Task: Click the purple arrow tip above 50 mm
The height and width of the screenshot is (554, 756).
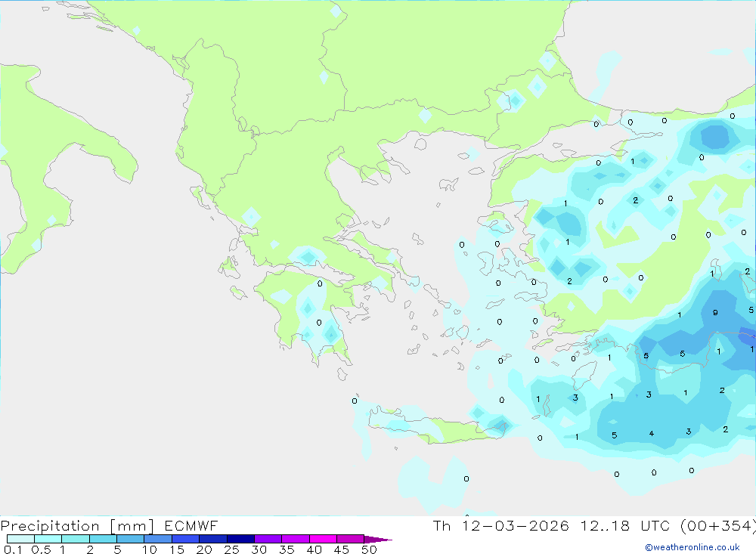Action: pos(377,540)
